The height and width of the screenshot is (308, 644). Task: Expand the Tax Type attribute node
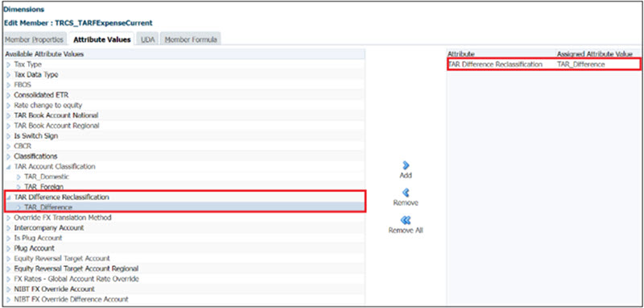[x=9, y=65]
